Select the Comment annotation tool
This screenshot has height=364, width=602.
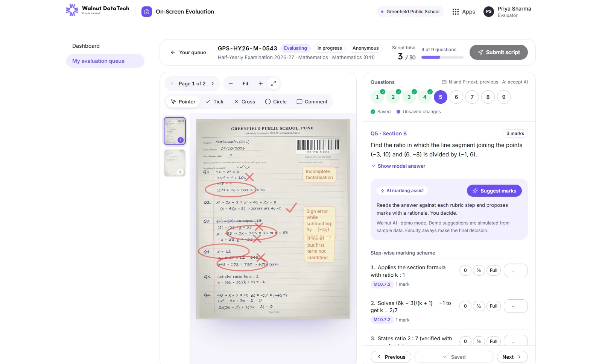pos(312,102)
